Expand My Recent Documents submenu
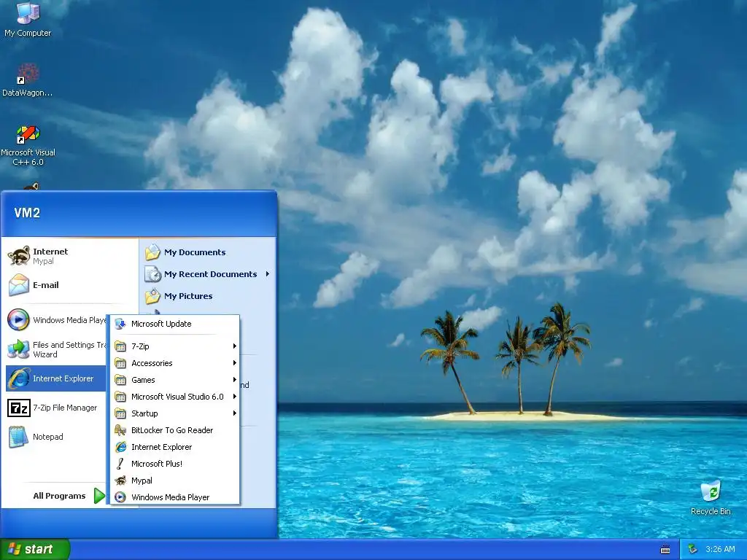 coord(208,274)
